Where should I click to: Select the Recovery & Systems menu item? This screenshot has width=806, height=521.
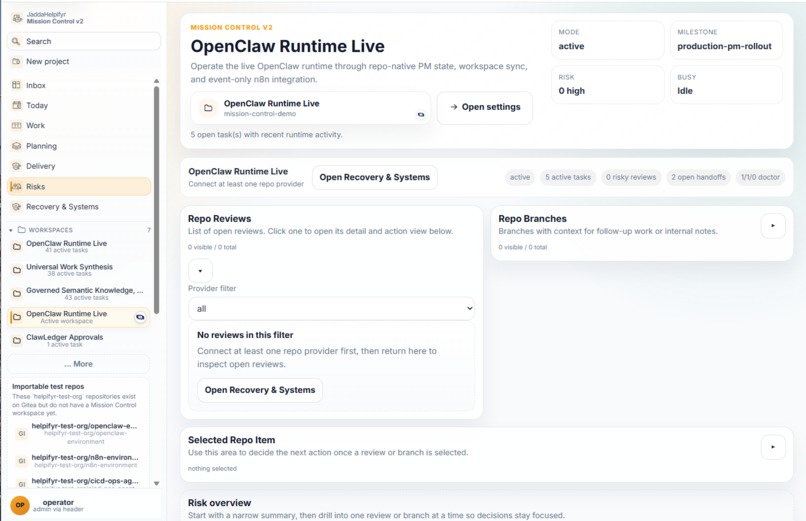click(79, 207)
